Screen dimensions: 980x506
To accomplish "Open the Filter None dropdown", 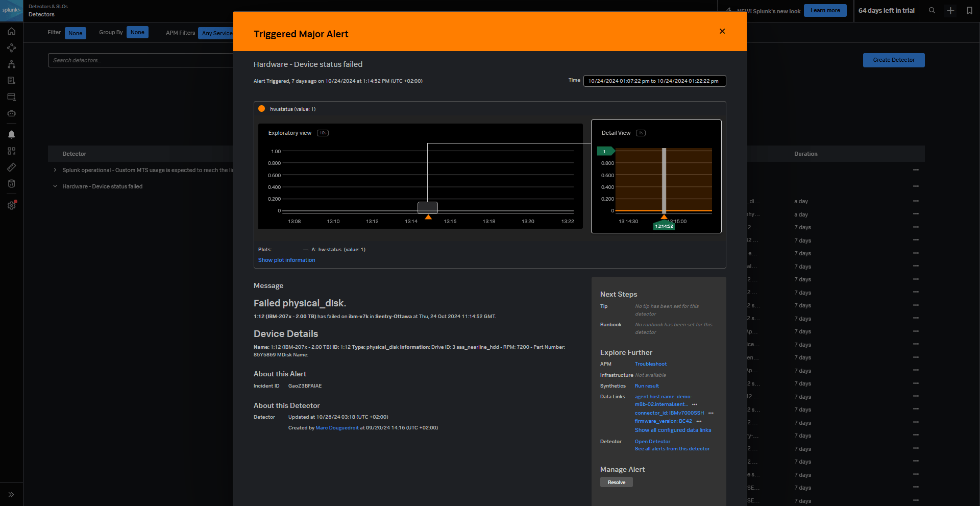I will pyautogui.click(x=76, y=33).
